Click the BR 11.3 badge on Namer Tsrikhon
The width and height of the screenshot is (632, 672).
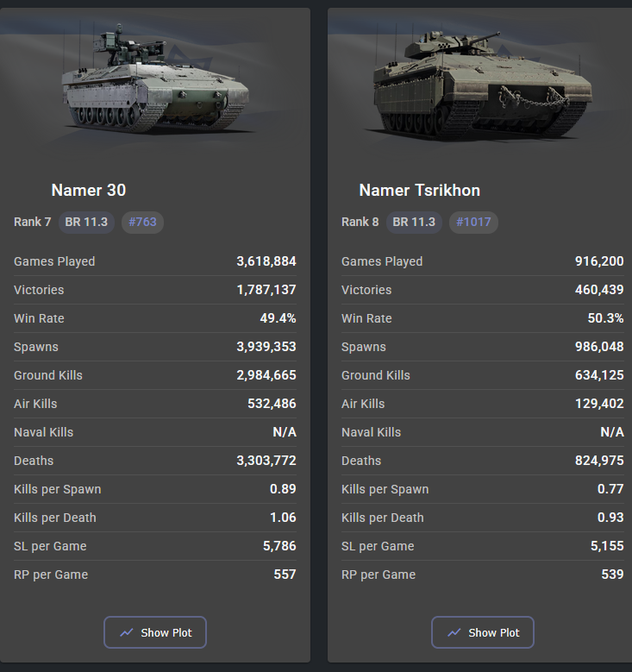[x=414, y=222]
